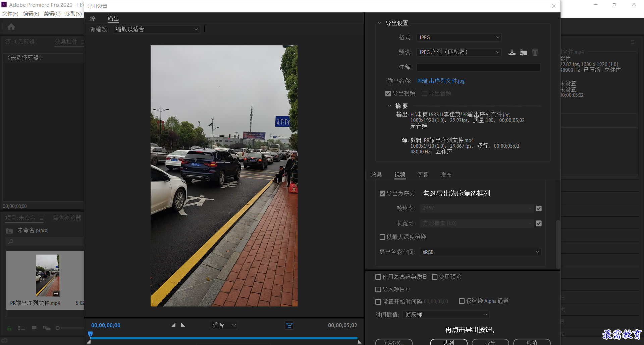Click the Creative Cloud status icon
The width and height of the screenshot is (644, 345).
[4, 341]
